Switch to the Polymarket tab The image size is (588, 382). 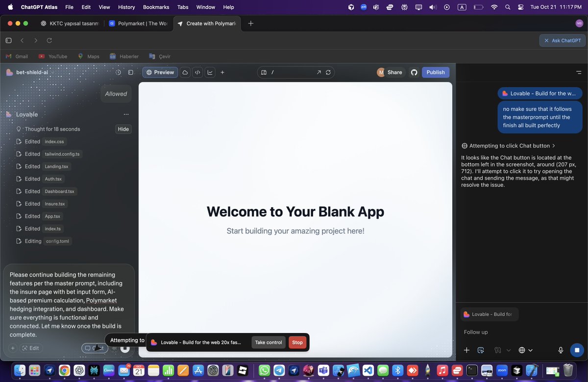(x=139, y=23)
